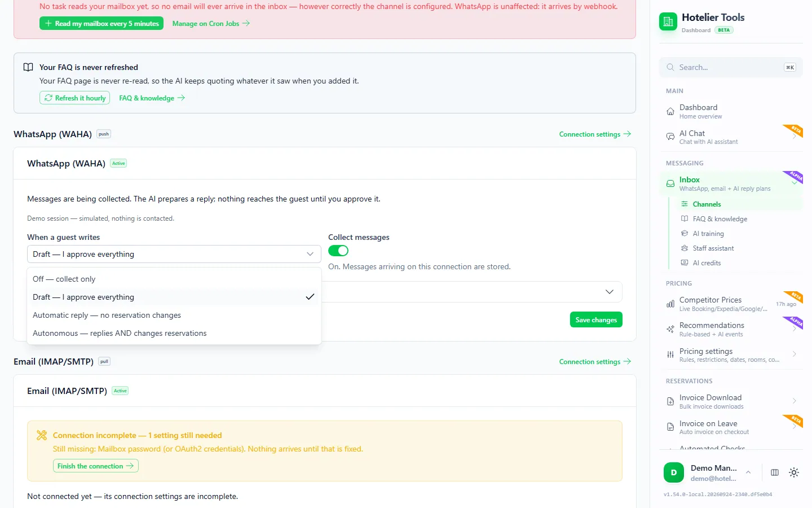The width and height of the screenshot is (812, 508).
Task: Click the search magnifier icon
Action: click(x=670, y=67)
